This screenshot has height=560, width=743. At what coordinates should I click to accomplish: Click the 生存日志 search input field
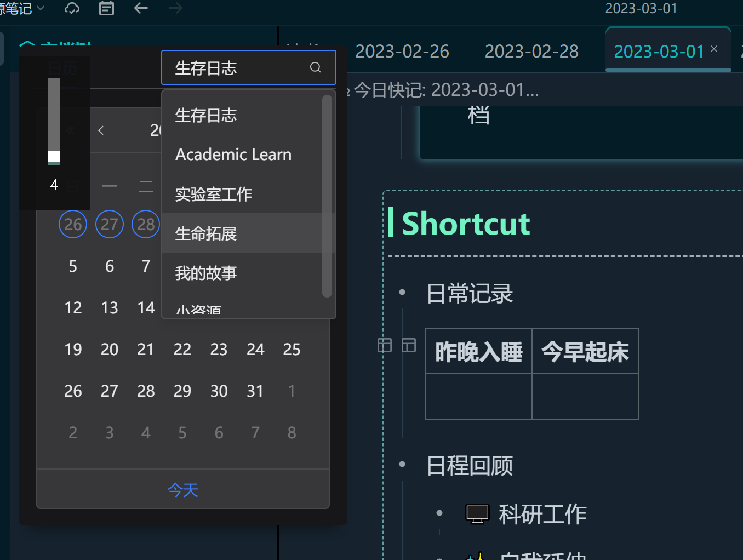(x=236, y=67)
